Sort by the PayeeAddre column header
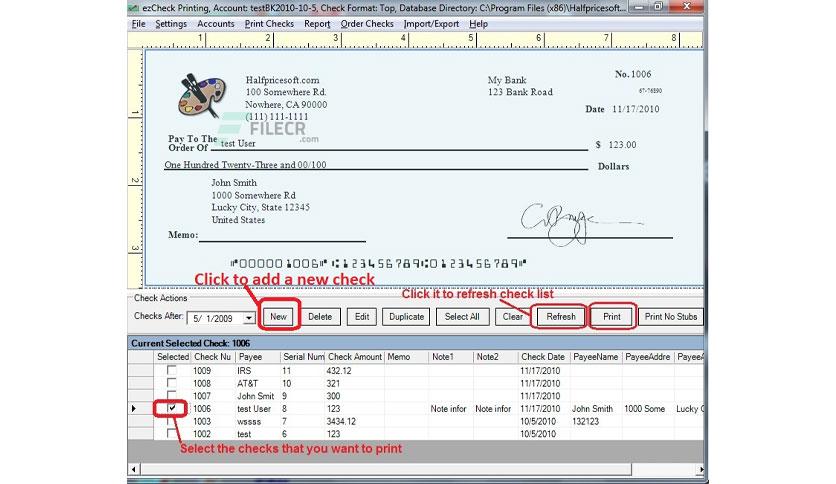Image resolution: width=836 pixels, height=484 pixels. pyautogui.click(x=648, y=357)
